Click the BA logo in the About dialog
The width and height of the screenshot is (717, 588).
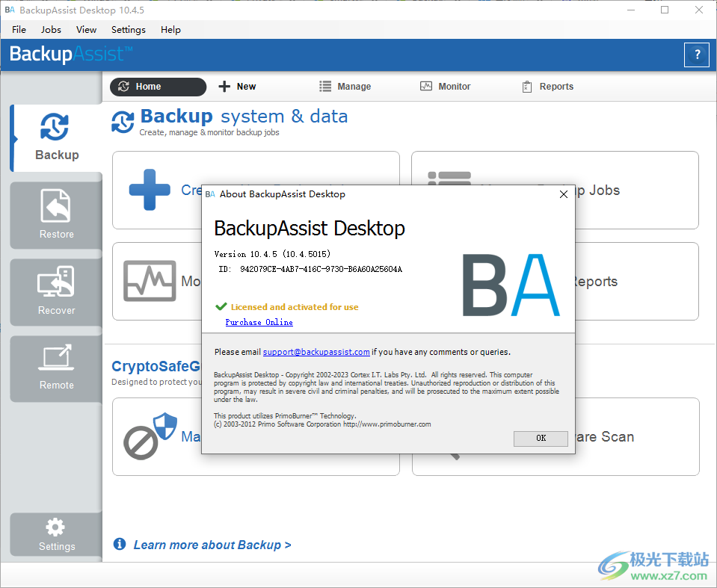pos(511,285)
